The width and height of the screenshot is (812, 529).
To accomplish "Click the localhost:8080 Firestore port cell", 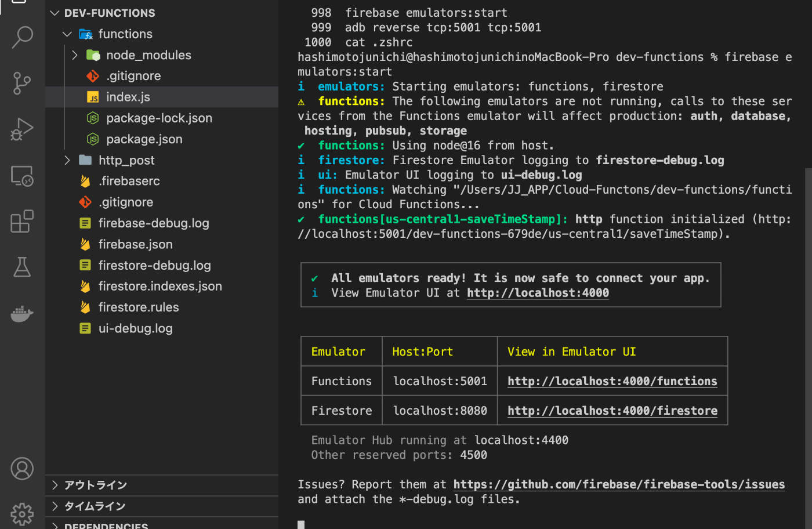I will click(440, 411).
